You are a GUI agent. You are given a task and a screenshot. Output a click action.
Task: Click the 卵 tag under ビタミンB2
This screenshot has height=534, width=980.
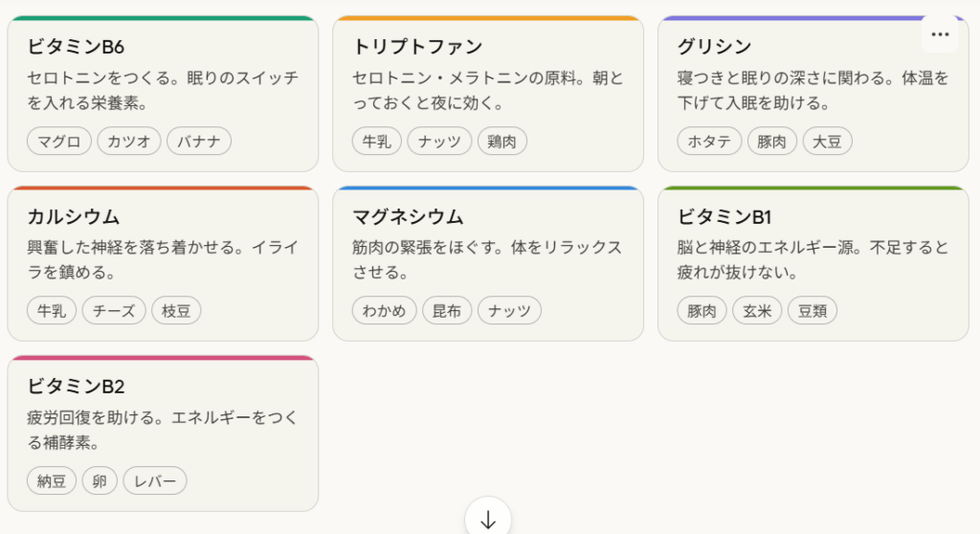pos(100,480)
